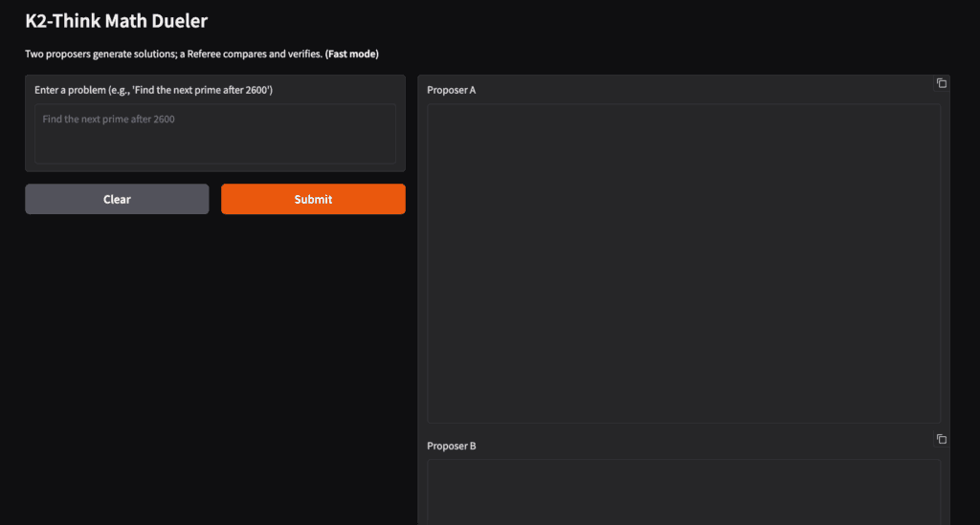Copy the Proposer B output

941,439
